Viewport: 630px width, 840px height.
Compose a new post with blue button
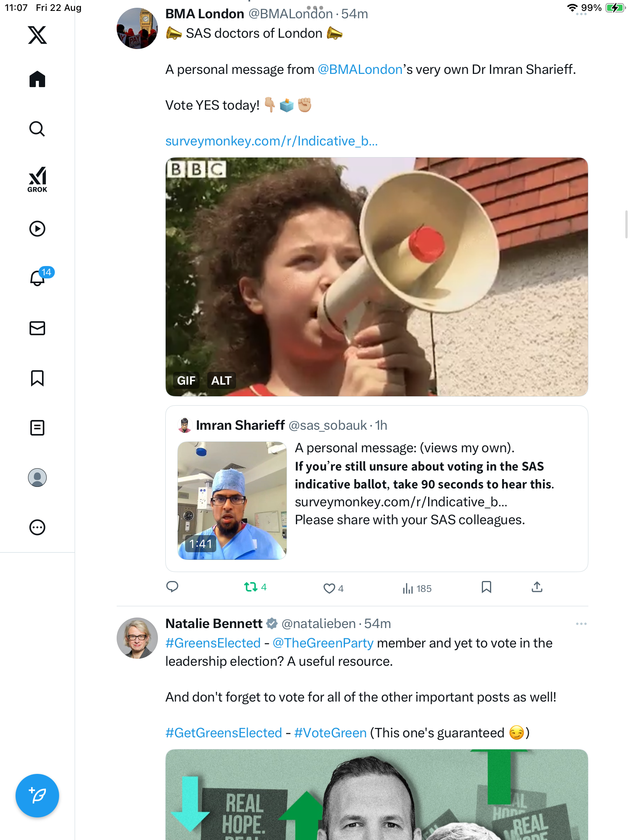(x=37, y=796)
